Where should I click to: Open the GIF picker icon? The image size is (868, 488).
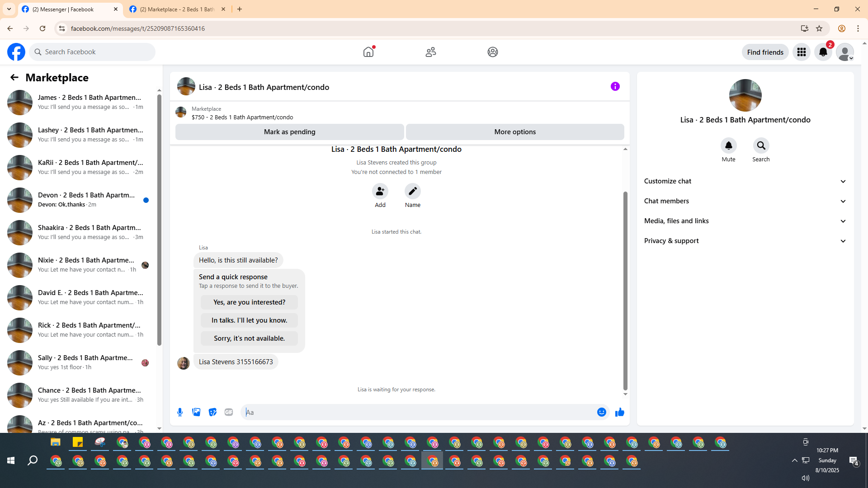tap(229, 412)
